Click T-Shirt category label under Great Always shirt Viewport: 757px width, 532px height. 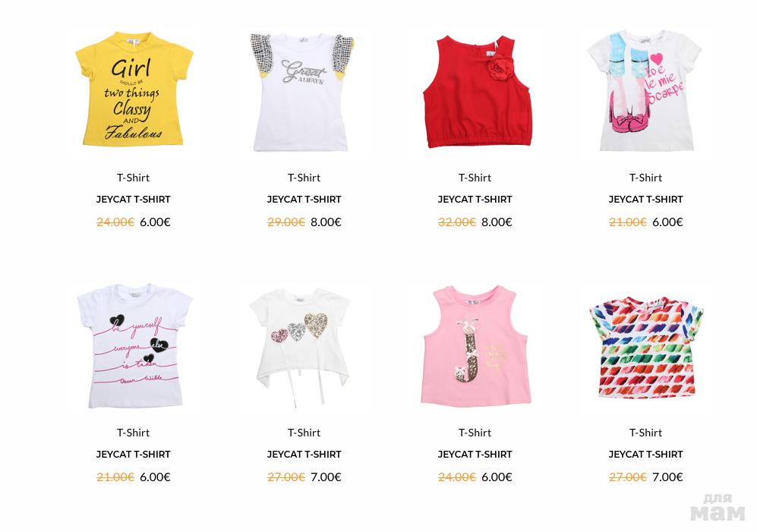(304, 178)
